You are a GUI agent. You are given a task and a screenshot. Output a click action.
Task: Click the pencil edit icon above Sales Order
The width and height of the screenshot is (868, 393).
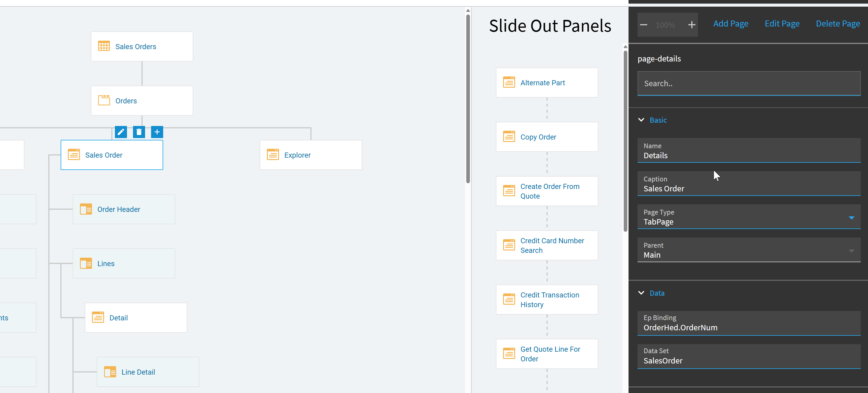(121, 132)
